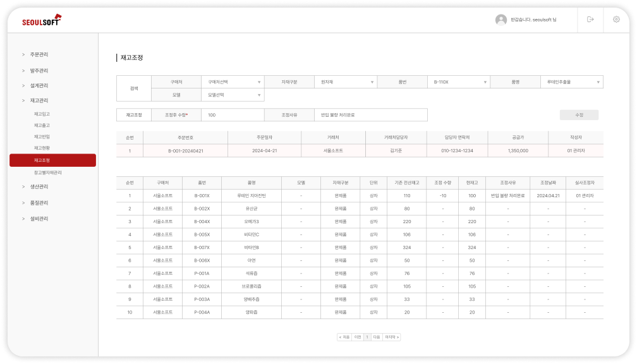Open the 재고현황 submenu item
The width and height of the screenshot is (637, 364).
[42, 149]
